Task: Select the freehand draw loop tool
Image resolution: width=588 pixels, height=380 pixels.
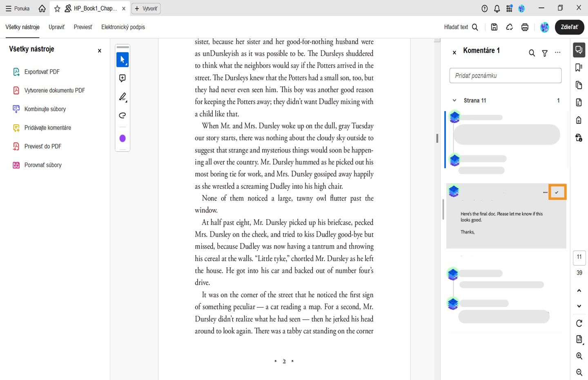Action: [x=122, y=115]
